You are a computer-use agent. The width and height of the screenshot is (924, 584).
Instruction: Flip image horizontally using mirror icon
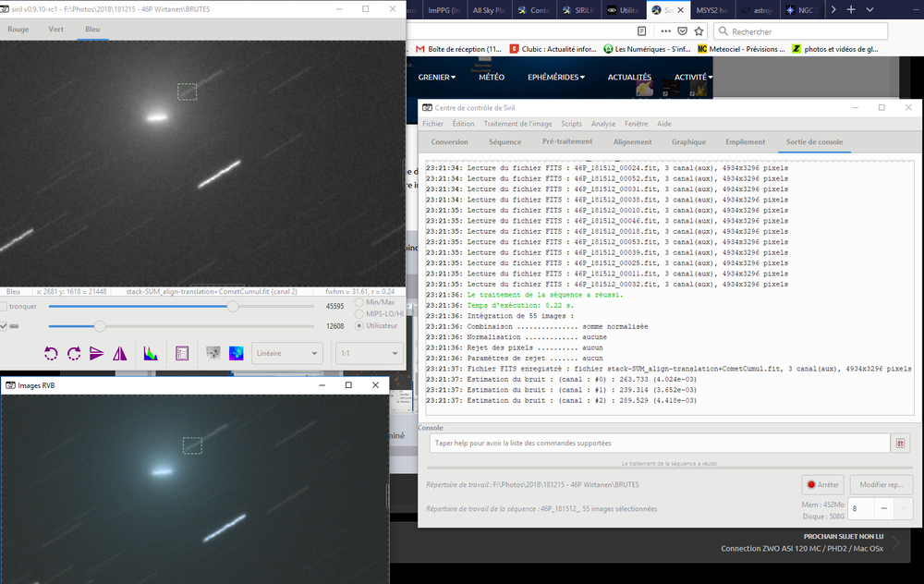[119, 354]
